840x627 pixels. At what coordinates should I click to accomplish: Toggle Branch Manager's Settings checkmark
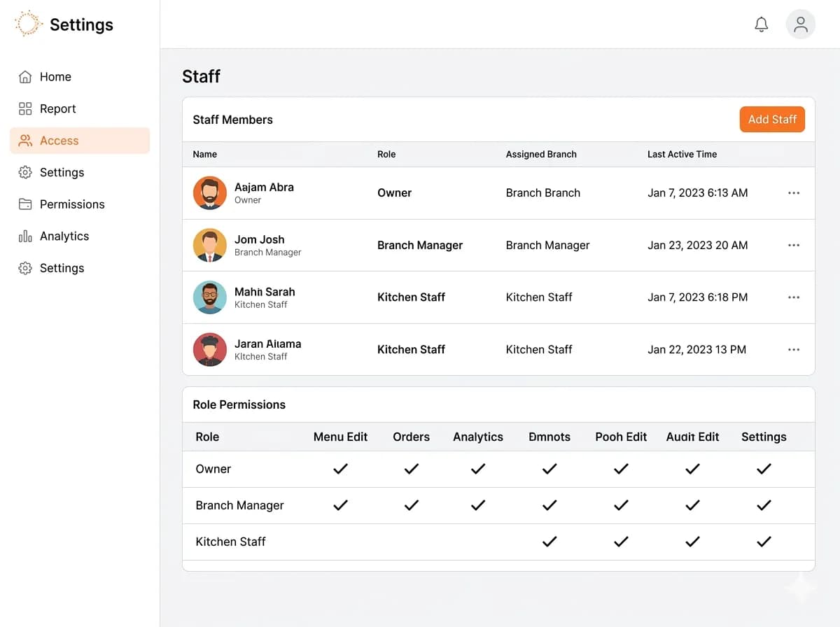point(764,505)
